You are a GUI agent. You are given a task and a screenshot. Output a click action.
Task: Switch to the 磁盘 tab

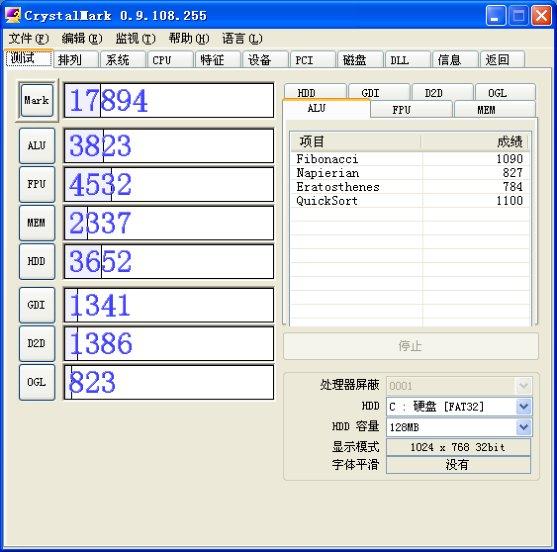[360, 60]
